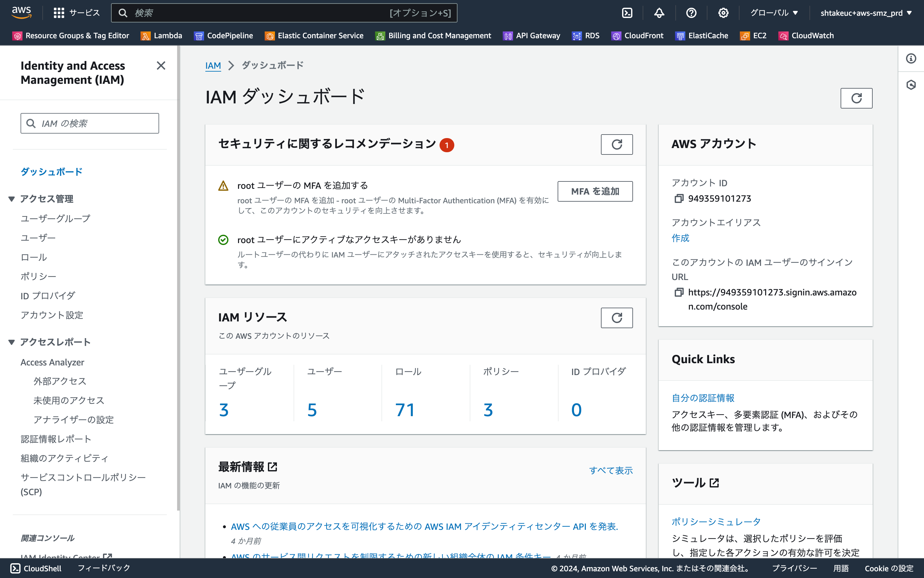Click 自分の認証情報 quick link
The image size is (924, 578).
[x=703, y=398]
